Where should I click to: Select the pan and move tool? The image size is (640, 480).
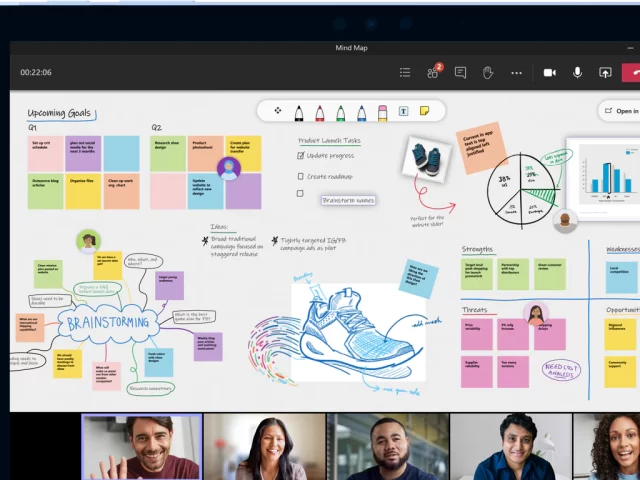(x=278, y=111)
